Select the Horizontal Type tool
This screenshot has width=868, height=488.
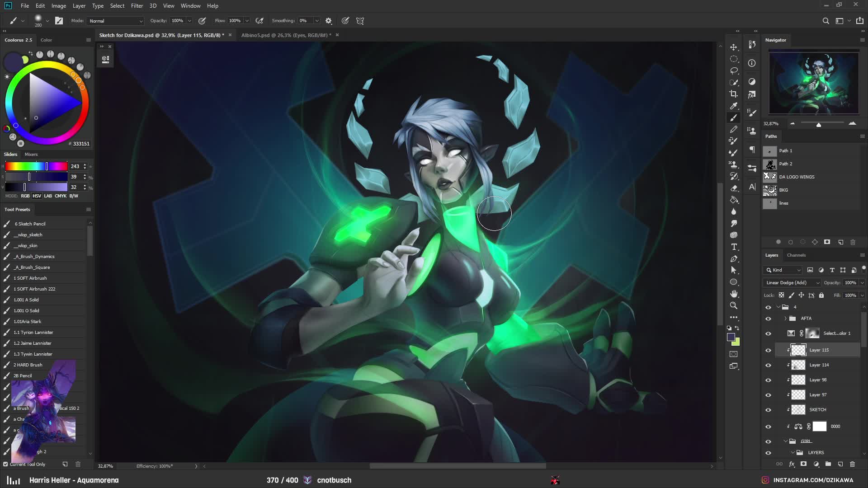click(x=734, y=247)
